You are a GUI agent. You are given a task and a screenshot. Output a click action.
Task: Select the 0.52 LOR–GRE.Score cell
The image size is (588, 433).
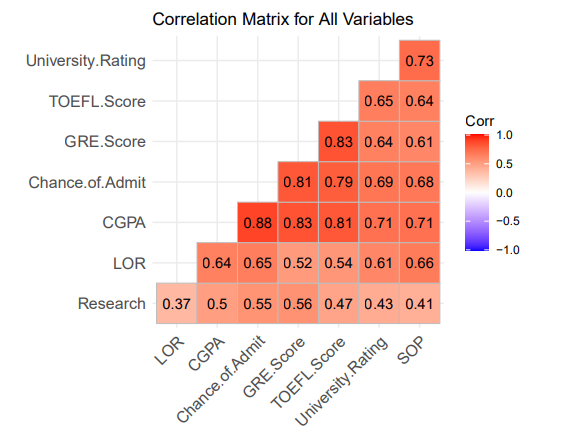tap(298, 263)
